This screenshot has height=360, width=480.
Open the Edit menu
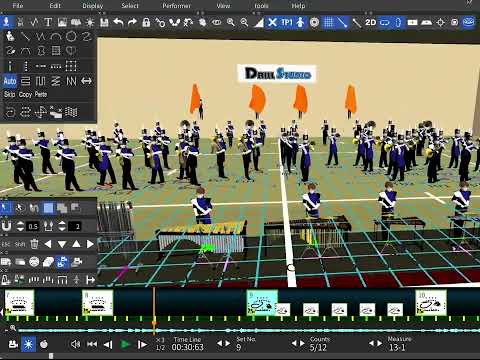pyautogui.click(x=55, y=6)
